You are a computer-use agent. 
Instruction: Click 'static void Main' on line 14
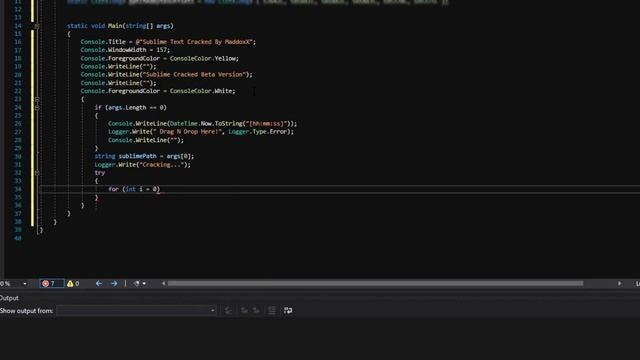(x=94, y=26)
